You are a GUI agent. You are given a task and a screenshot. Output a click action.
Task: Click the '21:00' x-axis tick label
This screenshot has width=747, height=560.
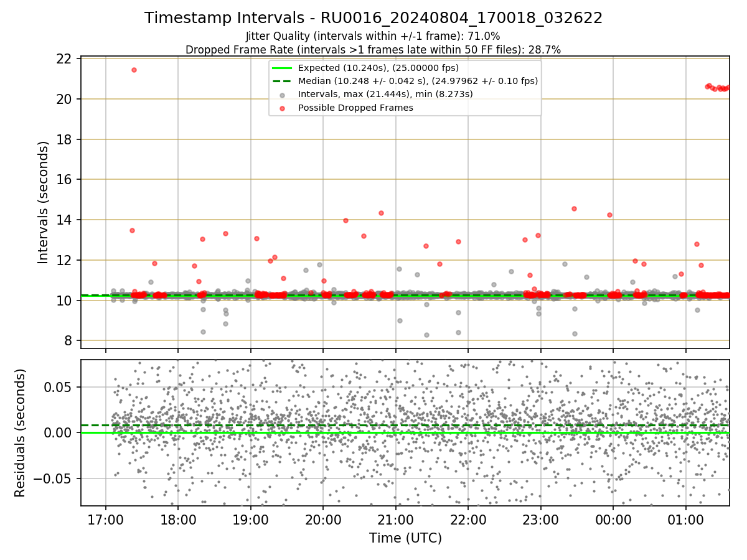(395, 520)
